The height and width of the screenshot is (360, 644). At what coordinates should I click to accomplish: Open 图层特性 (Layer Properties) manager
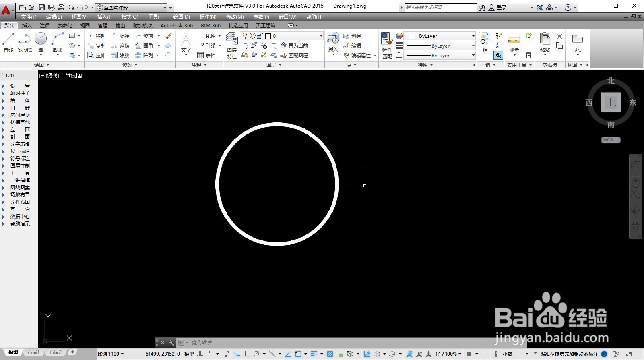231,46
